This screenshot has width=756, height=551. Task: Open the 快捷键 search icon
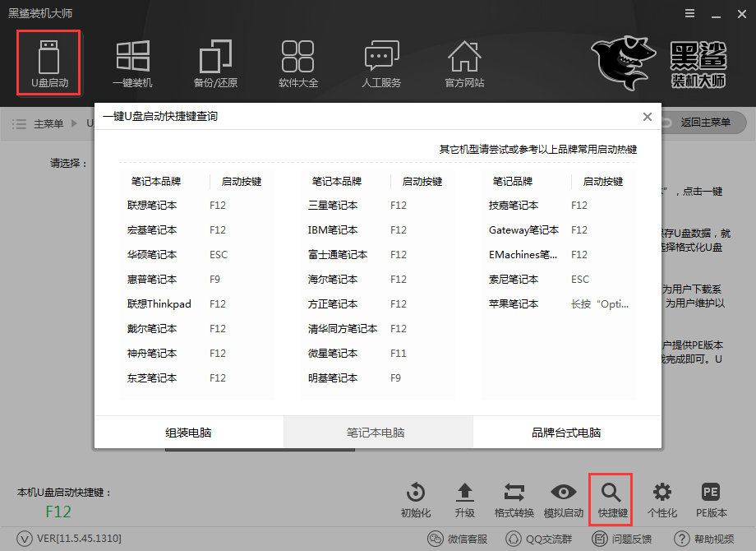(x=612, y=499)
